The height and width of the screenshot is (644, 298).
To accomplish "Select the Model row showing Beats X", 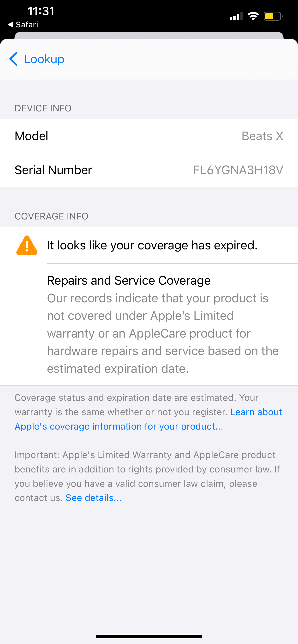I will pyautogui.click(x=149, y=136).
